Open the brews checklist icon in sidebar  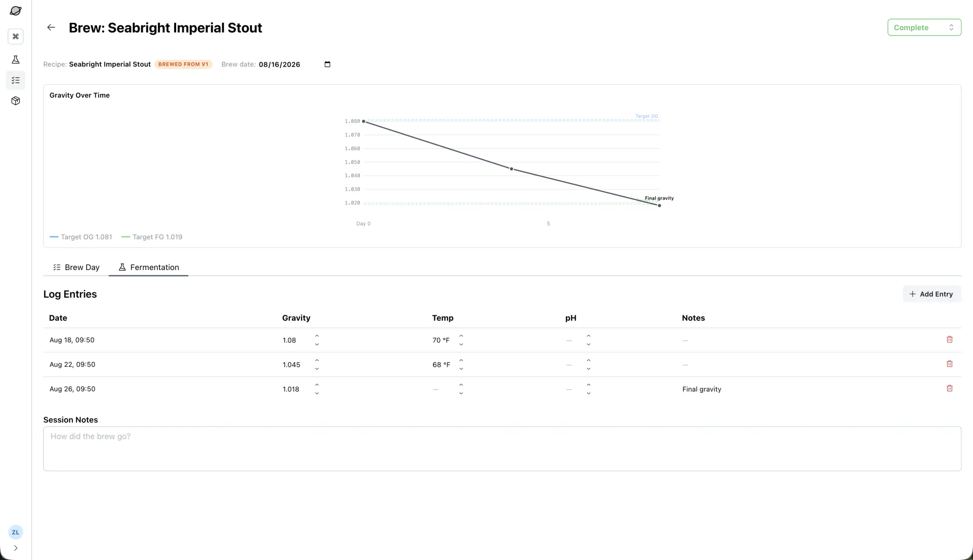16,80
